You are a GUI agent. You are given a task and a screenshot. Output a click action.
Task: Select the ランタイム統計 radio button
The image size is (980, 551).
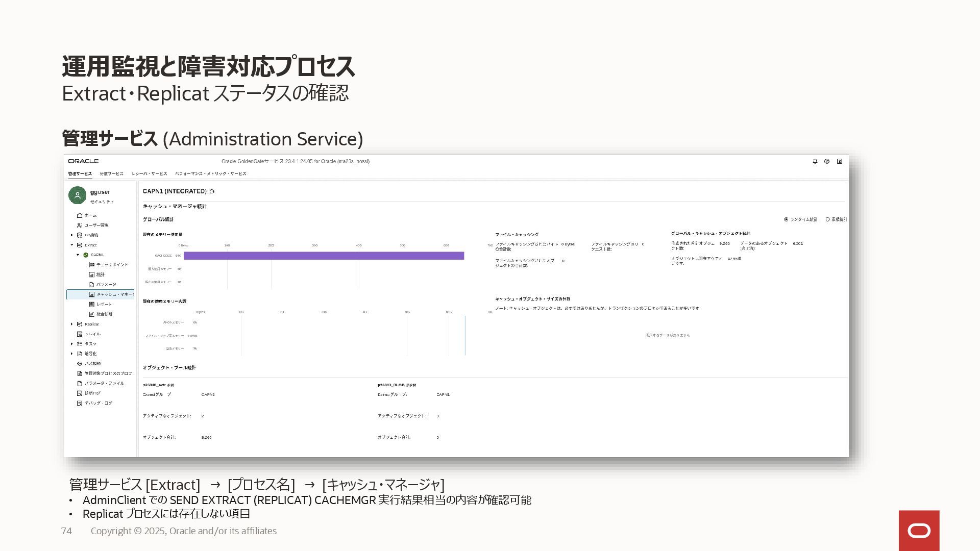click(786, 219)
